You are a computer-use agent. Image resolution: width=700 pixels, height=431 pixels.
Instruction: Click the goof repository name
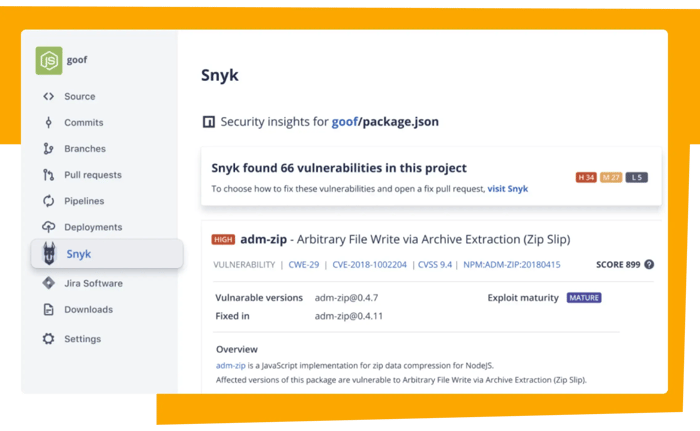[x=77, y=60]
